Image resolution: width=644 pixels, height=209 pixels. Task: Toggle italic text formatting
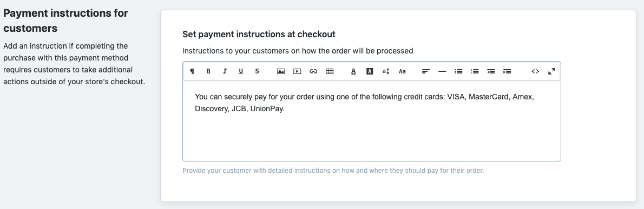tap(225, 71)
